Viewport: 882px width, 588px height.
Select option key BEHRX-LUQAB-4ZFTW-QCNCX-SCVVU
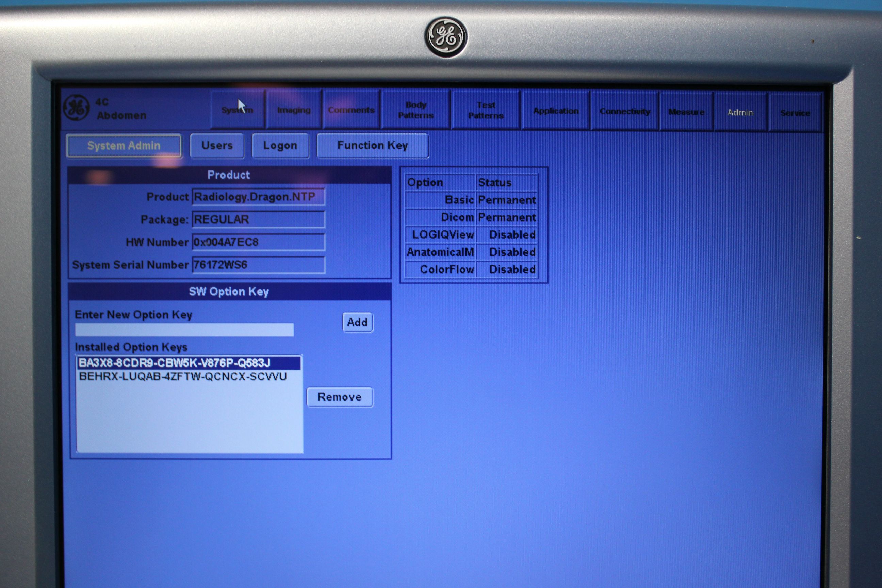pyautogui.click(x=189, y=376)
